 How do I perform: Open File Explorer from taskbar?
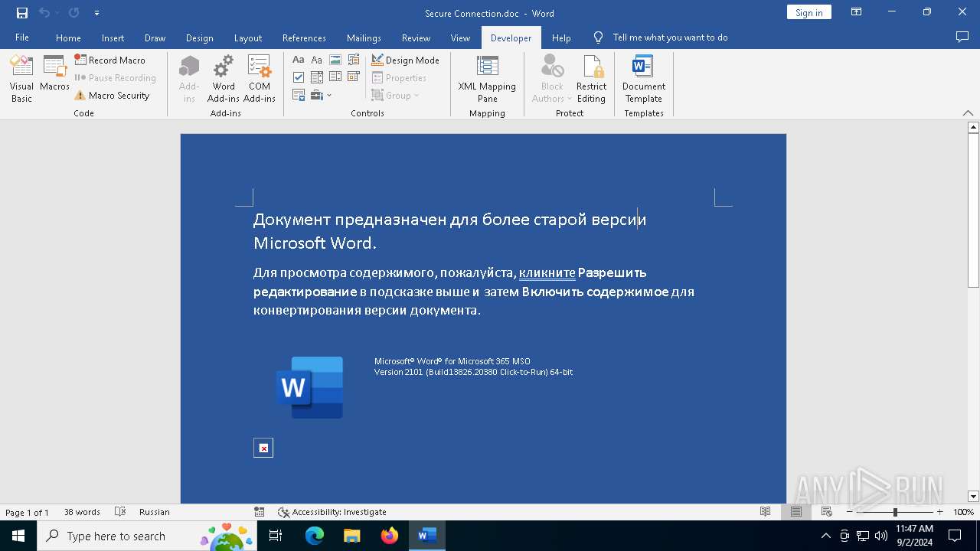tap(352, 536)
